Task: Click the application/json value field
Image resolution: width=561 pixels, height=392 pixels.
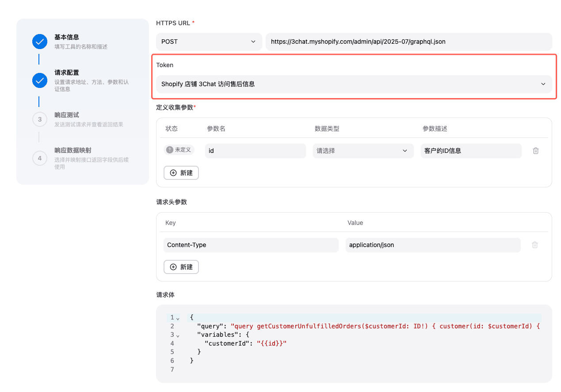Action: 433,245
